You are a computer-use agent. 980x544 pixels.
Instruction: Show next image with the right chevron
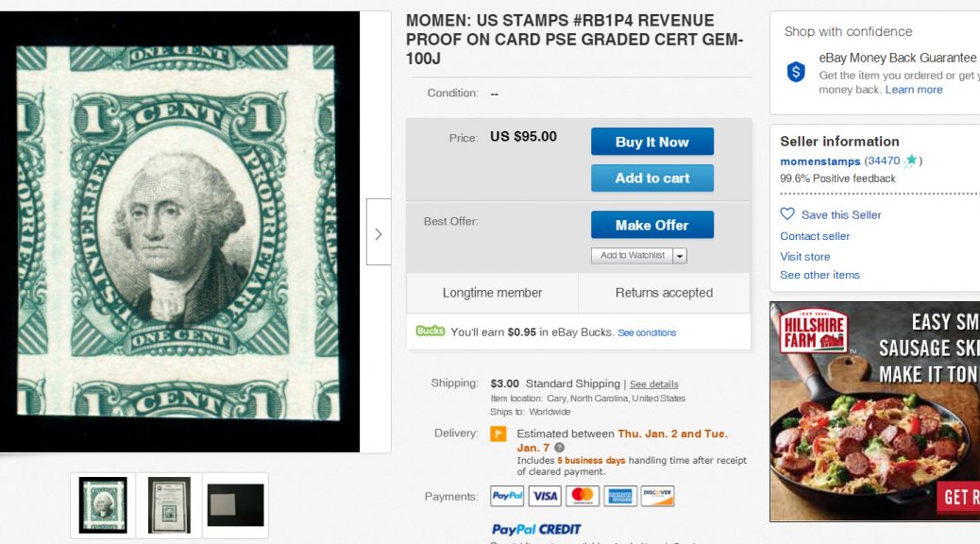378,233
